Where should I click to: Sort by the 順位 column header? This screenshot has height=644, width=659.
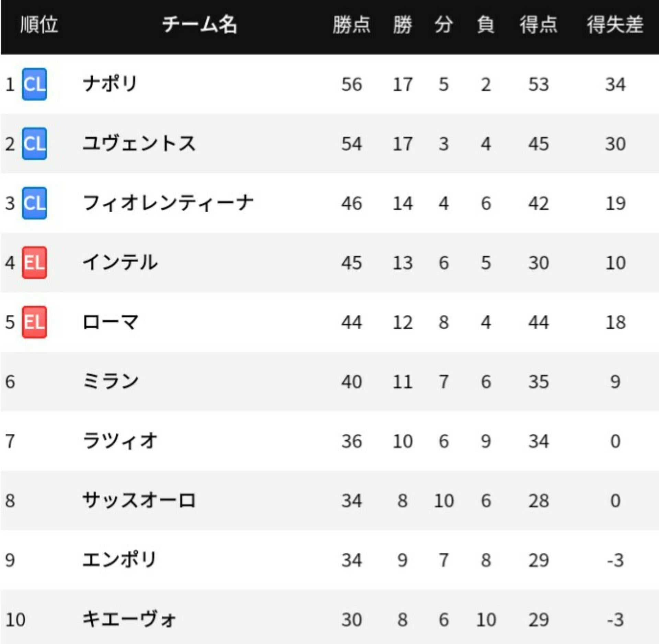(x=39, y=25)
